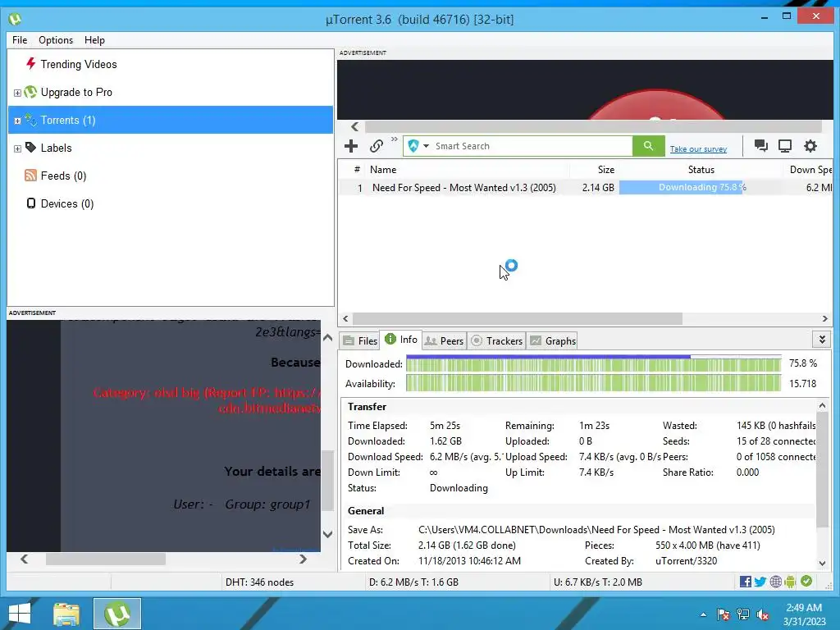Collapse the detail pane with the double chevron

tap(822, 340)
